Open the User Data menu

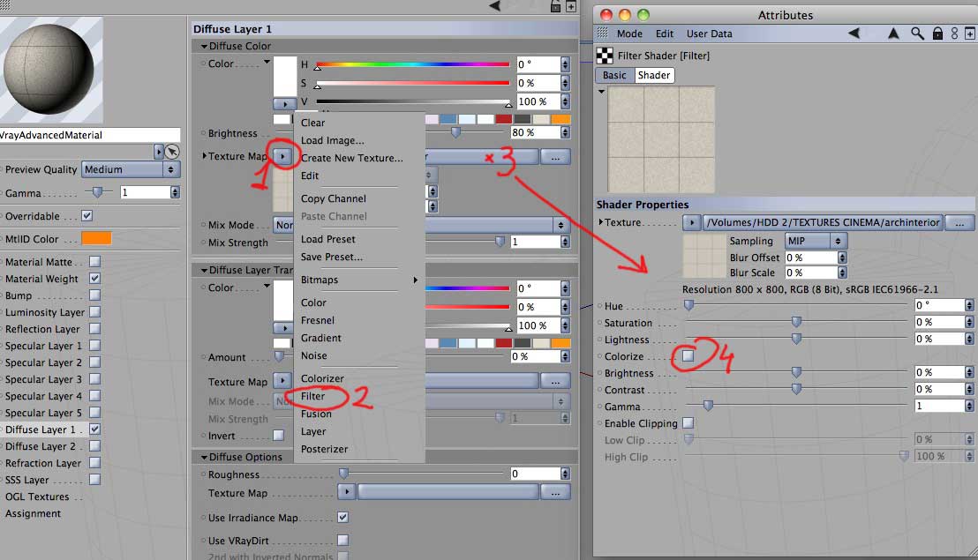click(x=709, y=34)
